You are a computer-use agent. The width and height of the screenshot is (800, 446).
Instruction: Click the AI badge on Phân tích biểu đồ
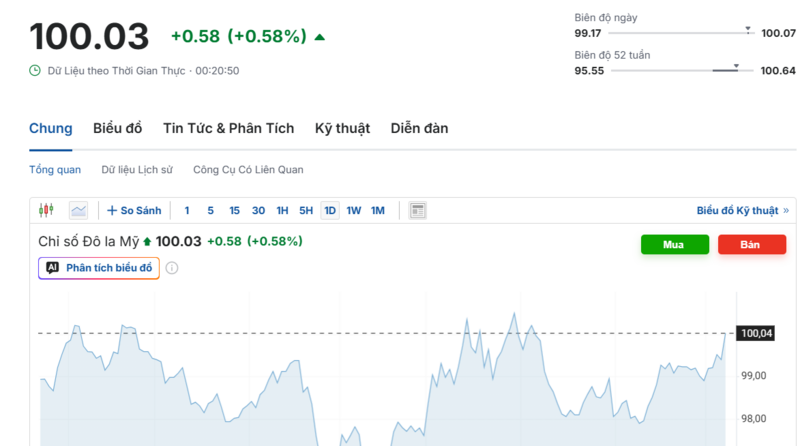pyautogui.click(x=53, y=267)
